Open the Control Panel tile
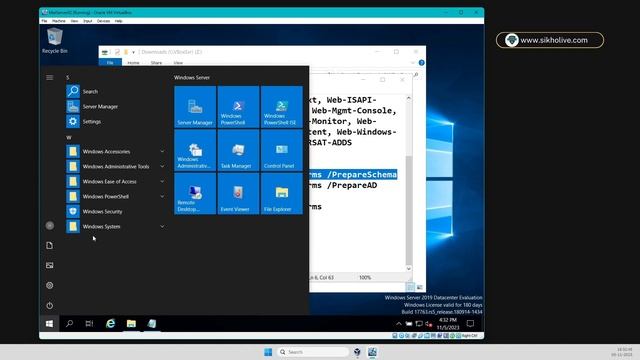This screenshot has width=640, height=360. [282, 150]
